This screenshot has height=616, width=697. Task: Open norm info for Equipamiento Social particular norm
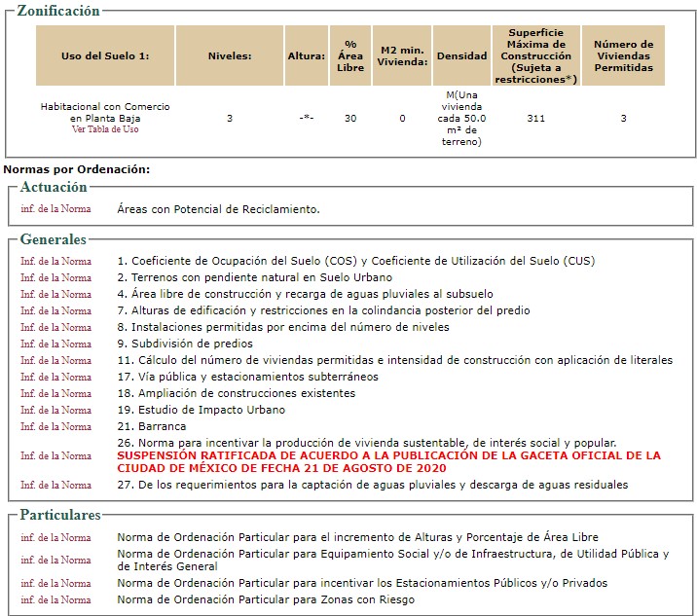(x=55, y=560)
